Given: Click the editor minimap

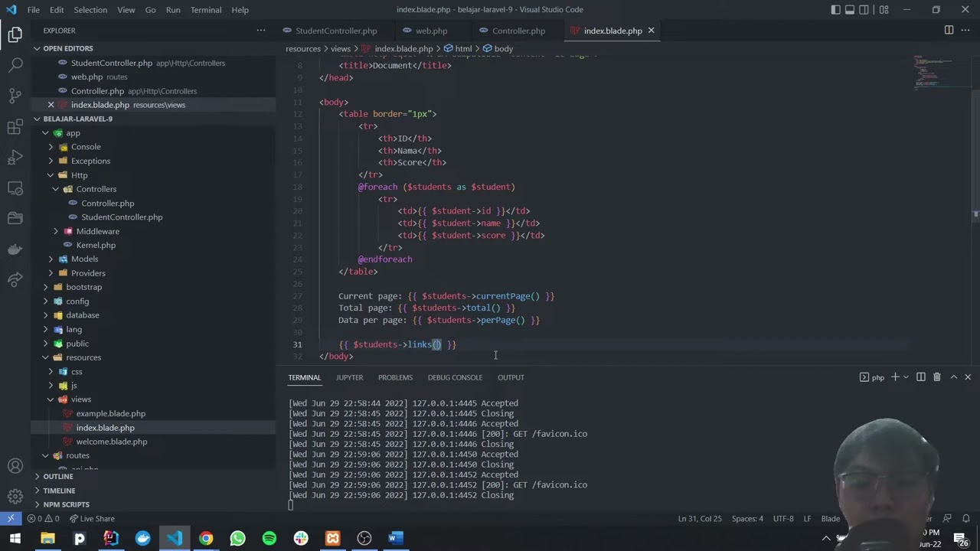Looking at the screenshot, I should (941, 73).
